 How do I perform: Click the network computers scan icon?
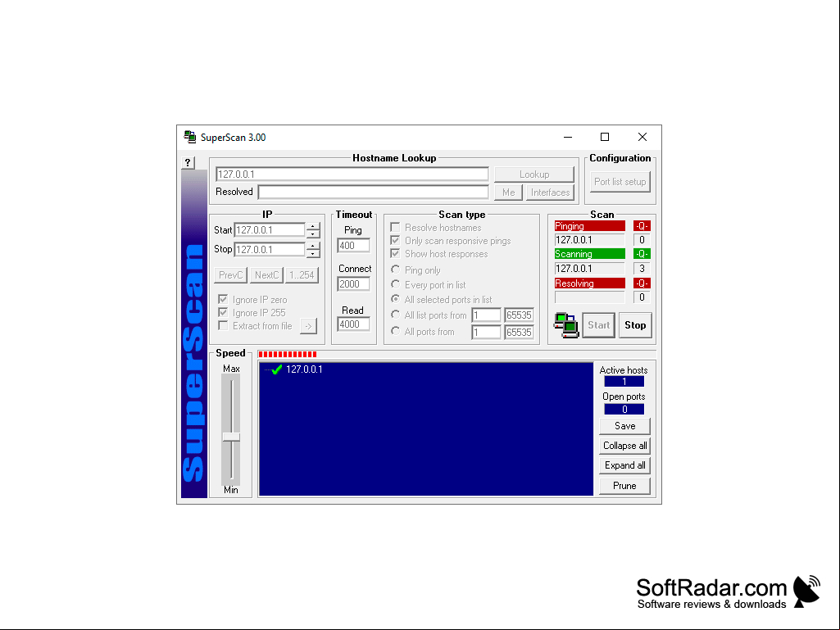tap(565, 325)
